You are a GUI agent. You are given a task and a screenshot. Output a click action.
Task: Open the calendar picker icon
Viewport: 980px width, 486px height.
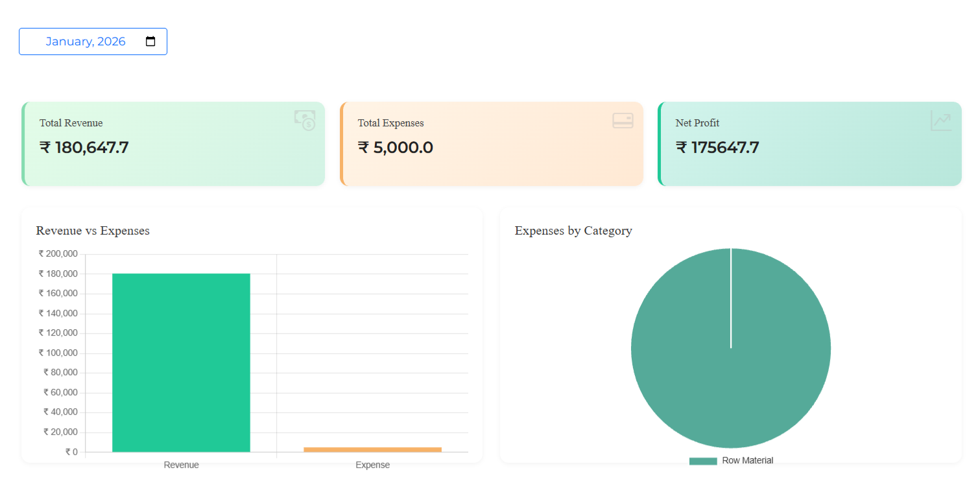[150, 41]
